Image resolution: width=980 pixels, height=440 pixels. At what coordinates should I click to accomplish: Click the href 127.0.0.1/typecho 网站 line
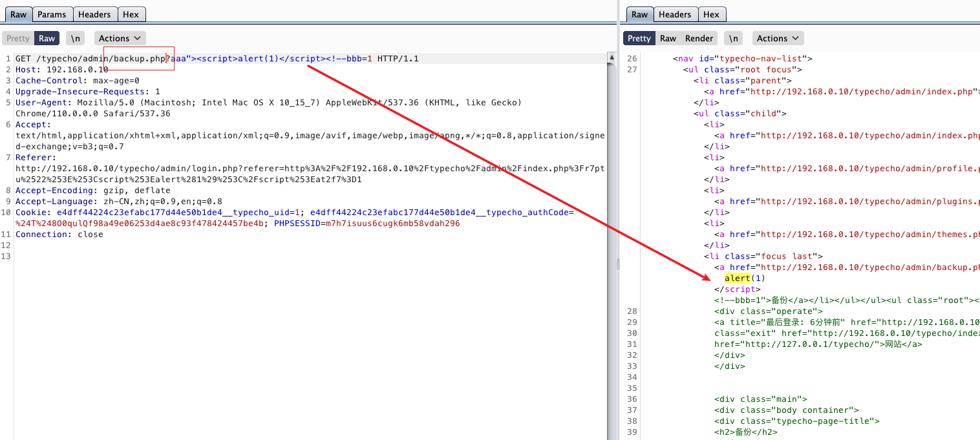pyautogui.click(x=818, y=344)
